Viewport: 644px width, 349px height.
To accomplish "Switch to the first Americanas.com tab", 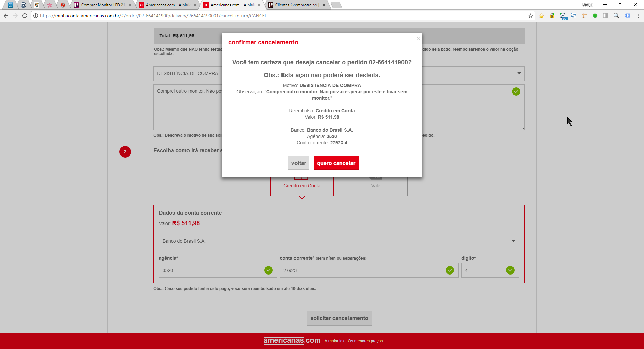I will (167, 5).
